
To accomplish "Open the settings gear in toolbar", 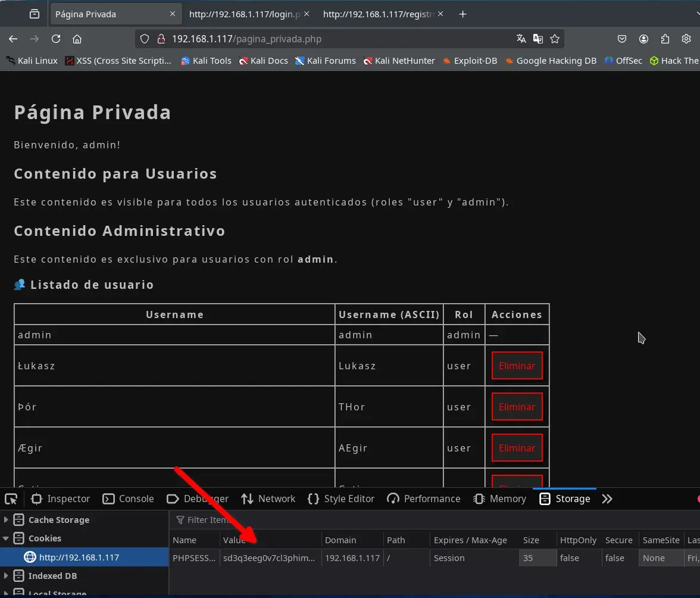I will (x=686, y=39).
